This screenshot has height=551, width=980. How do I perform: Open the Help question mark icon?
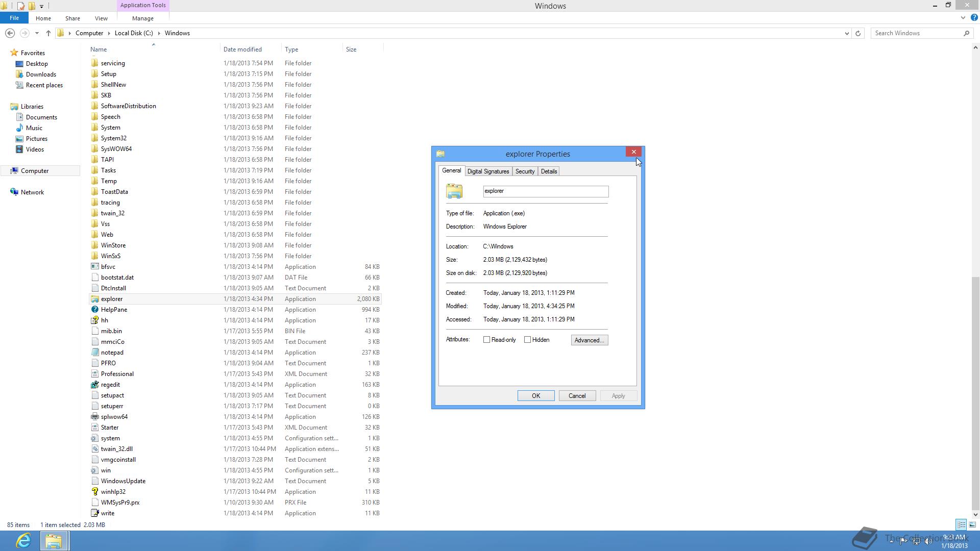(974, 18)
